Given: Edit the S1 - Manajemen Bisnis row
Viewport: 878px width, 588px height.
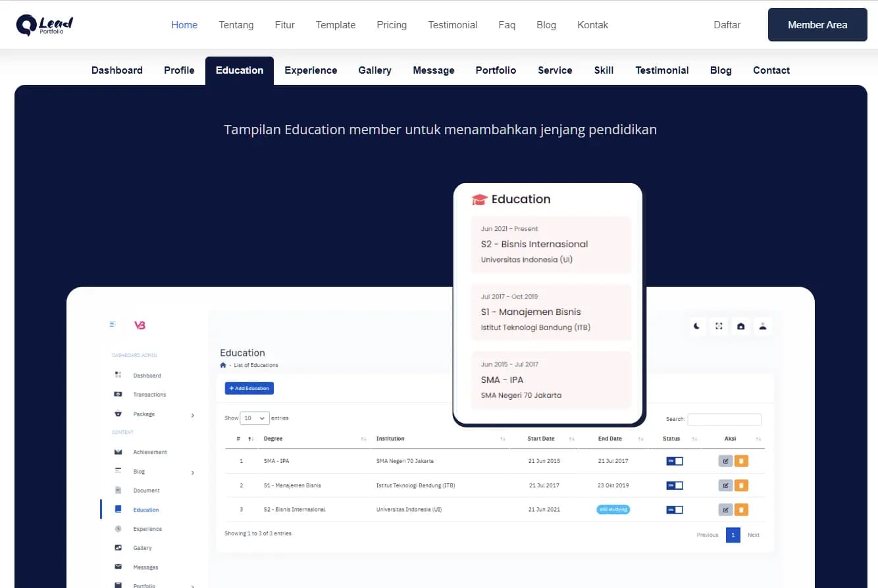Looking at the screenshot, I should click(725, 485).
